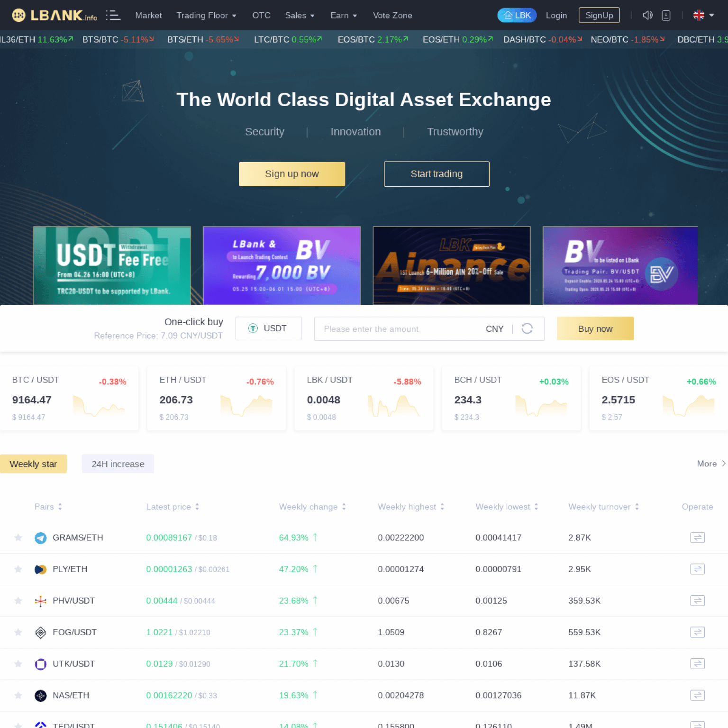728x728 pixels.
Task: Open the Market menu item
Action: point(148,15)
